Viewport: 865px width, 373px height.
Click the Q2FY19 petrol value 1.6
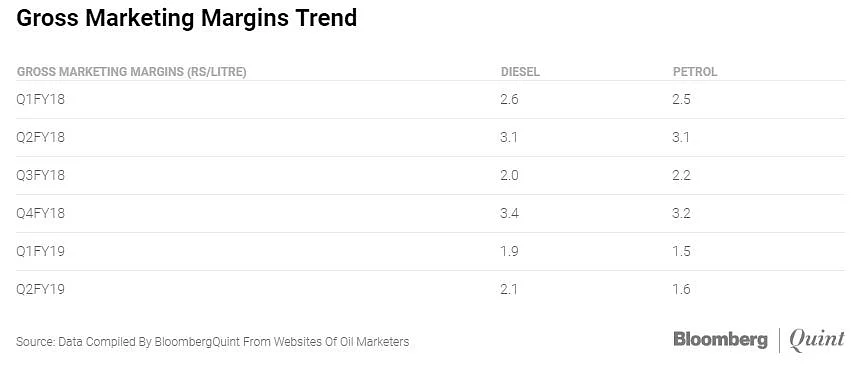pyautogui.click(x=681, y=289)
